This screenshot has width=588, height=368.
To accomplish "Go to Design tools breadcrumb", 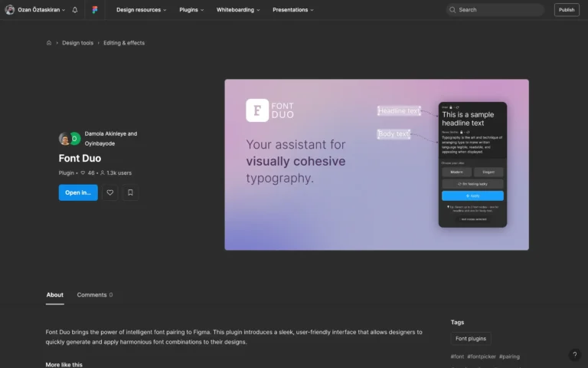I will pyautogui.click(x=77, y=43).
